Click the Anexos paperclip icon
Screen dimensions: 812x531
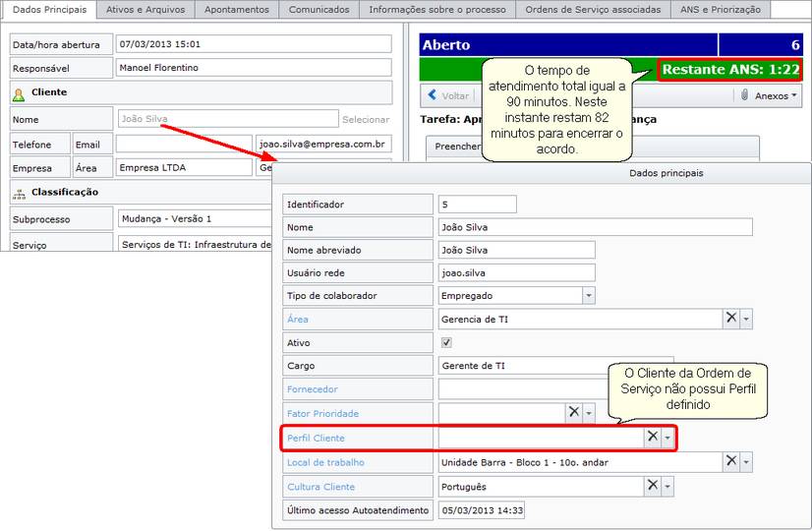click(x=744, y=94)
